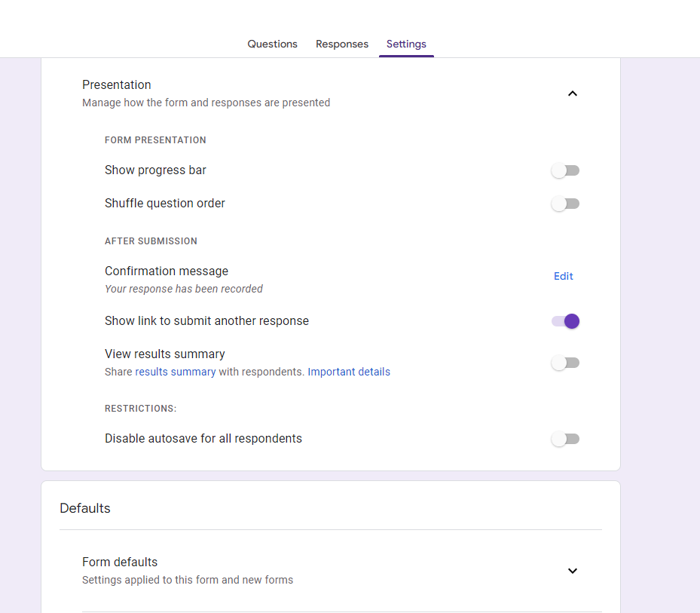
Task: Click 'Settings applied to this form' description
Action: tap(188, 580)
